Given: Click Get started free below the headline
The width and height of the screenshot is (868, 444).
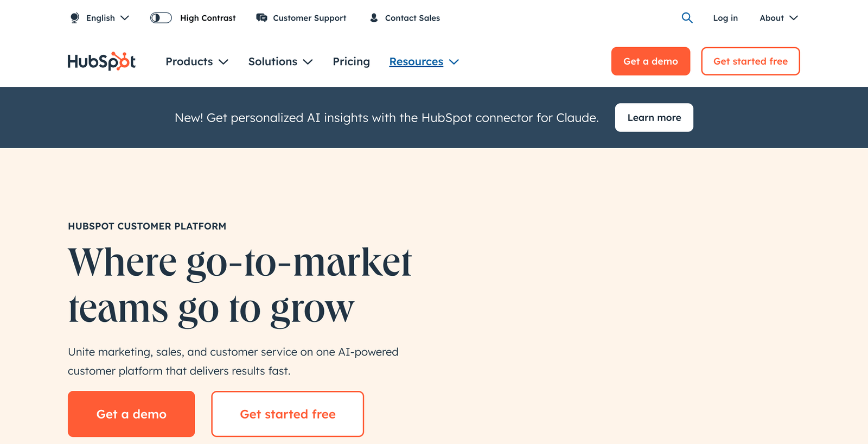Looking at the screenshot, I should point(288,414).
